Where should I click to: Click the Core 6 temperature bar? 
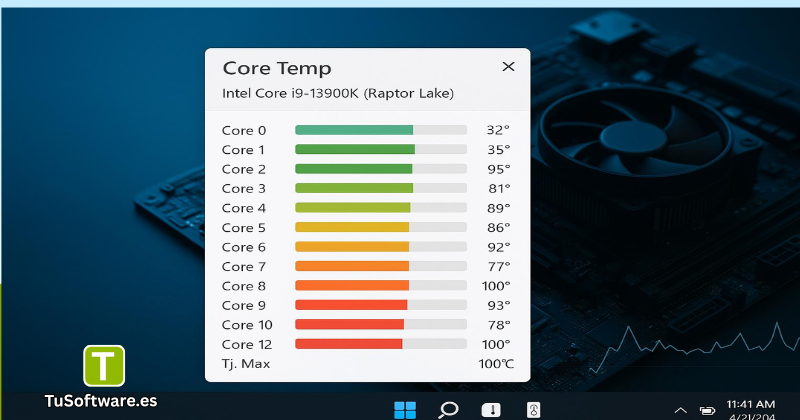[381, 246]
